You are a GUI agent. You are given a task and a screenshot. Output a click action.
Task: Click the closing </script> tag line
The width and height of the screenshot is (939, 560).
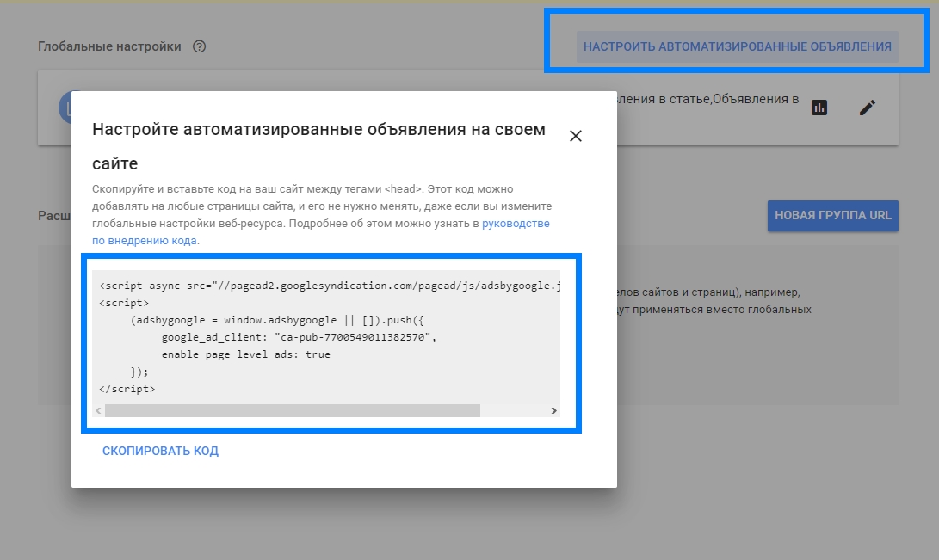[127, 389]
